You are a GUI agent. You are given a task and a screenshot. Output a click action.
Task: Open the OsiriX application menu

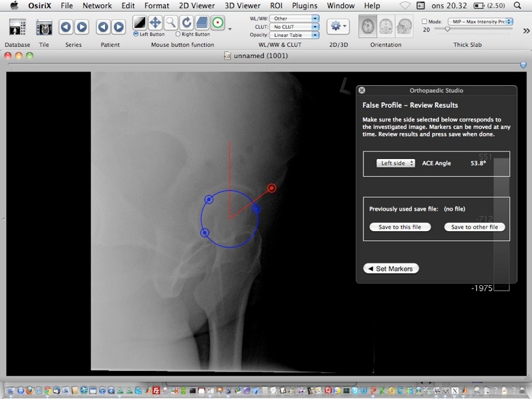pos(40,5)
